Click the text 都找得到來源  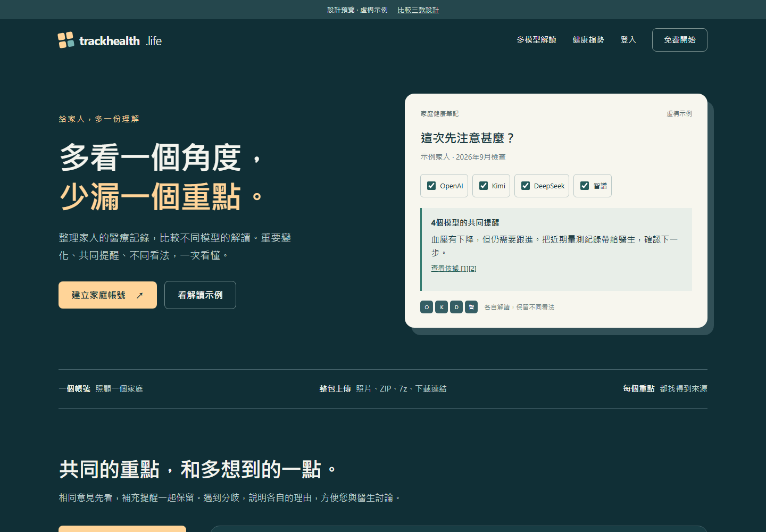(x=684, y=389)
